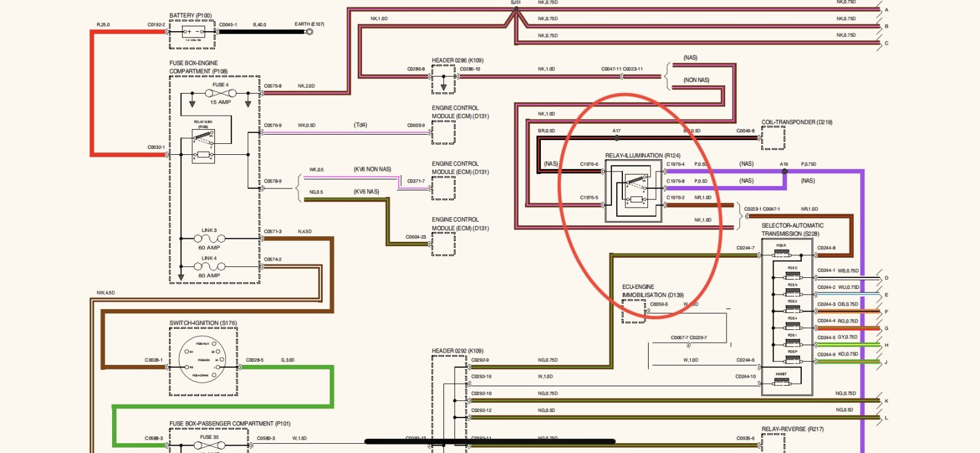Click connector label C1976-2
This screenshot has height=453, width=980.
[676, 198]
